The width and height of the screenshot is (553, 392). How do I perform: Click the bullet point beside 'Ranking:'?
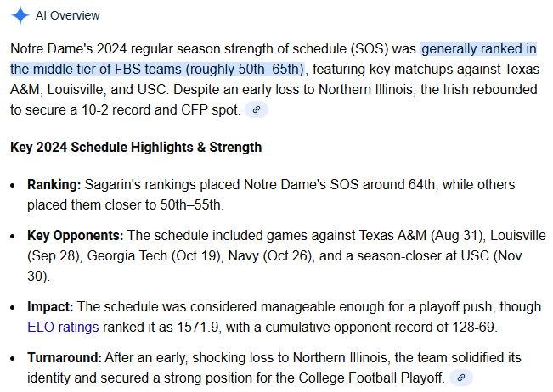coord(13,185)
